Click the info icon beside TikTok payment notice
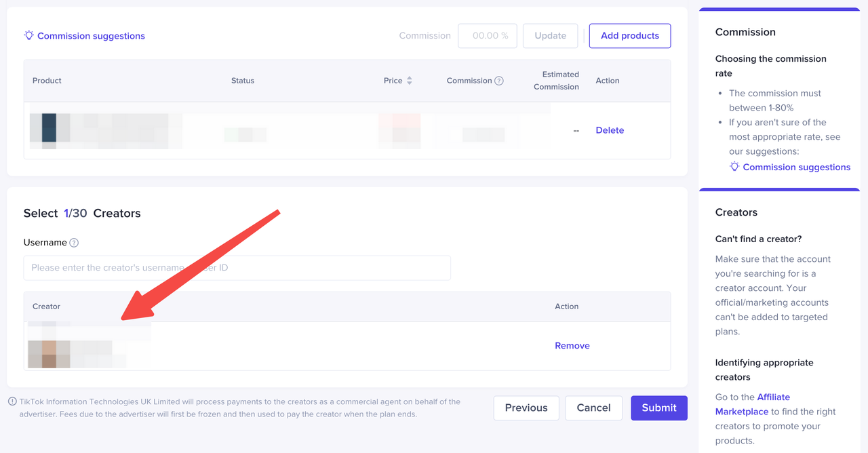The height and width of the screenshot is (453, 868). pos(12,401)
